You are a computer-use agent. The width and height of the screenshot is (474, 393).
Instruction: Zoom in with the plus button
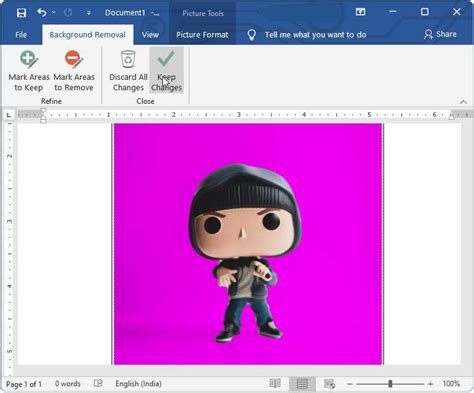(430, 384)
